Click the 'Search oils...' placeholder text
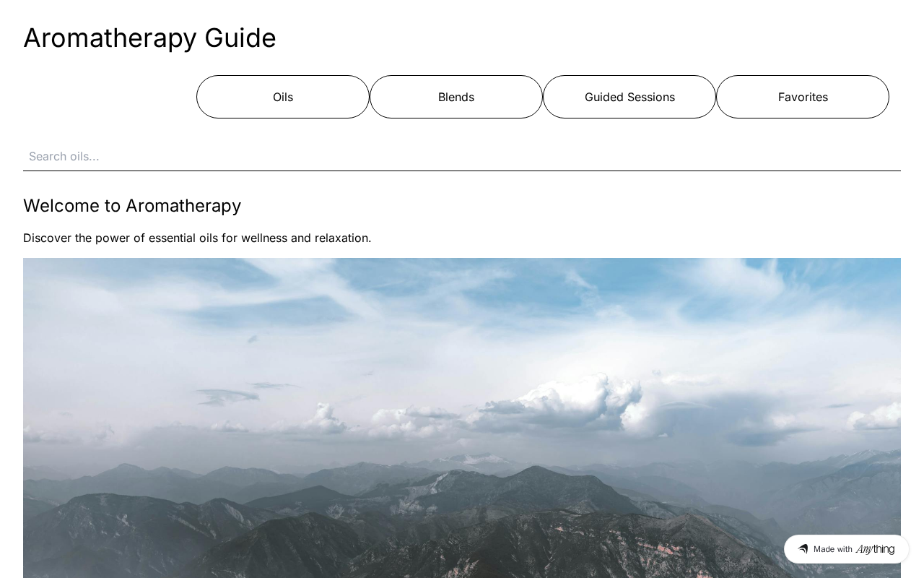 [64, 156]
